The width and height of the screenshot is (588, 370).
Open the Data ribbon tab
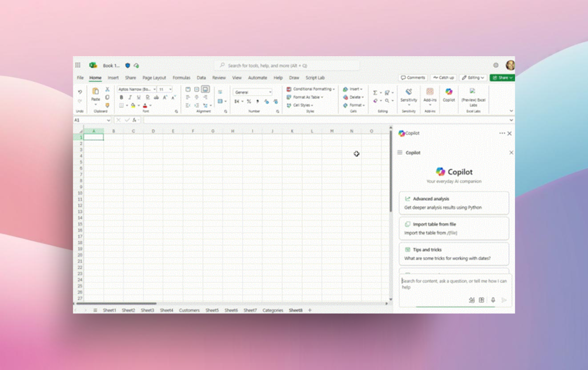coord(201,78)
